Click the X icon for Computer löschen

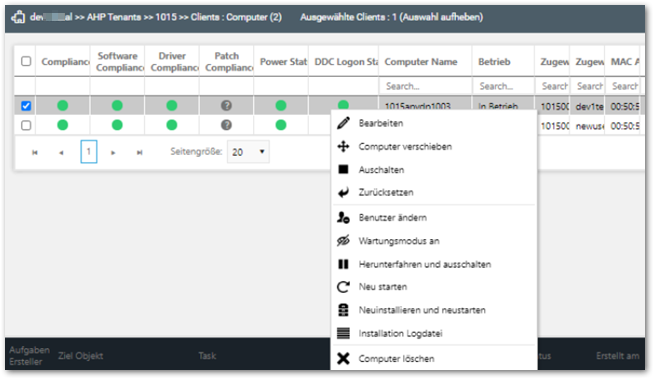pos(343,359)
